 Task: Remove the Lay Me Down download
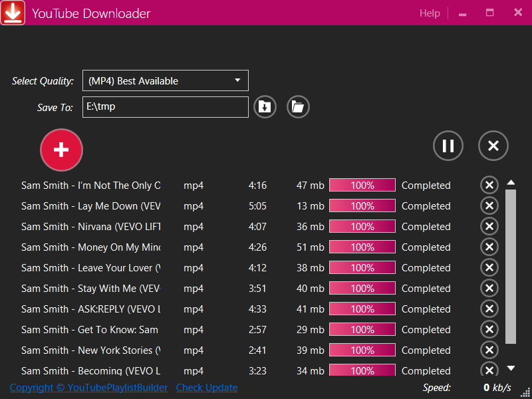pyautogui.click(x=489, y=205)
